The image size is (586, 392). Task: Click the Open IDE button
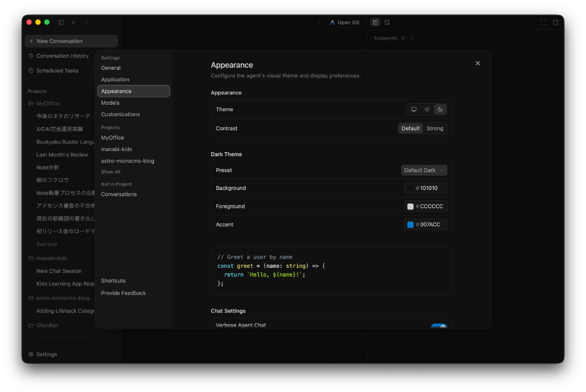(345, 22)
